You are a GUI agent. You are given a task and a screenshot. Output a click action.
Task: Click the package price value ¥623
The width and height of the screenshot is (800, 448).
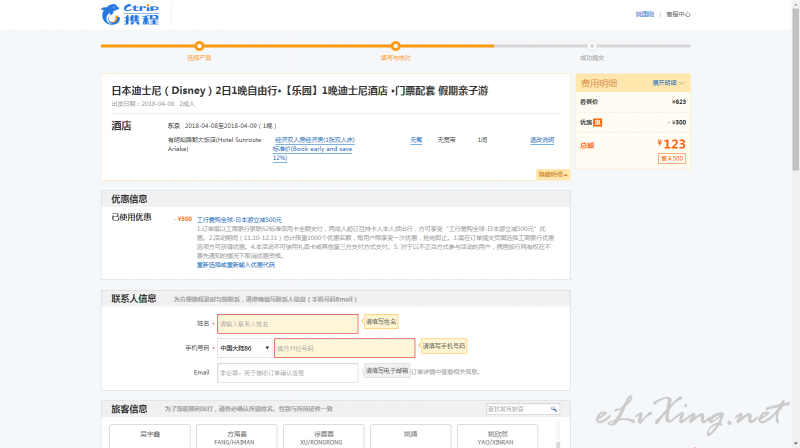click(679, 102)
